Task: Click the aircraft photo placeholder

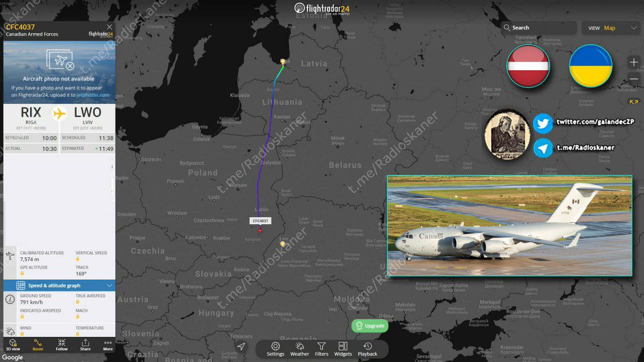Action: (59, 60)
